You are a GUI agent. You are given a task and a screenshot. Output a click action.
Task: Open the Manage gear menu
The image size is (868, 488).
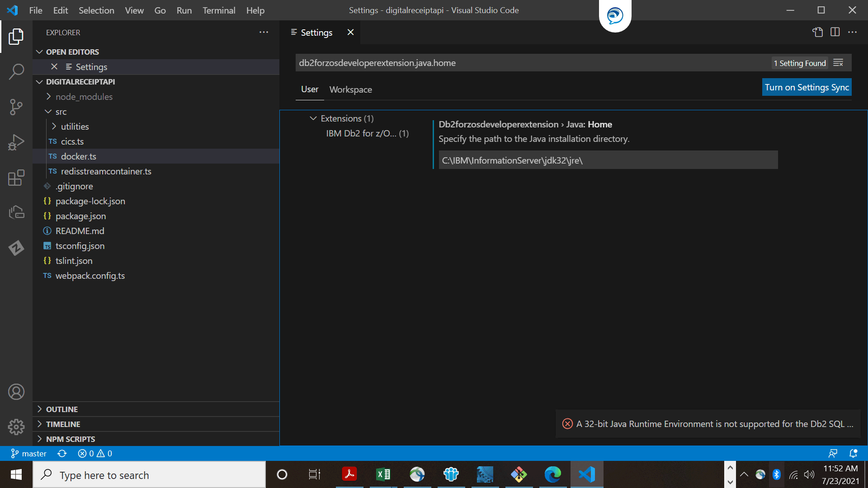pos(16,427)
